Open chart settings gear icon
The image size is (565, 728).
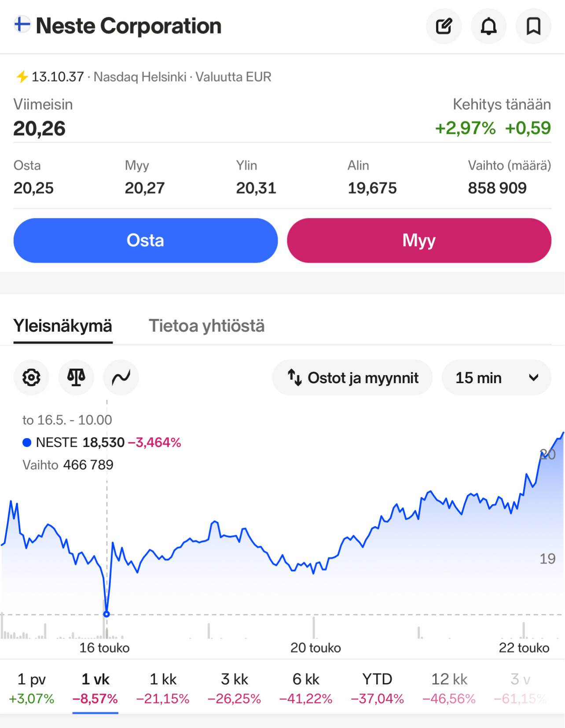(31, 377)
